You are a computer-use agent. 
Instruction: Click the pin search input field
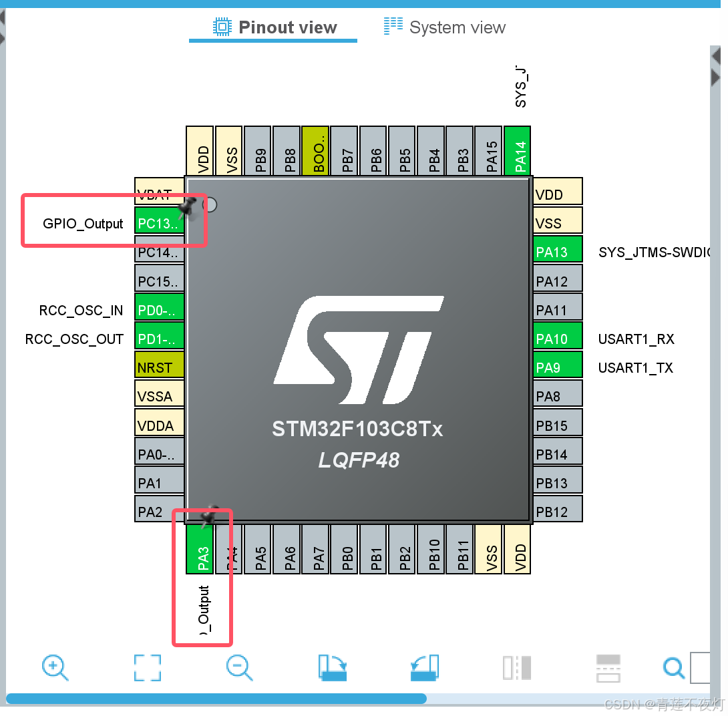point(705,668)
